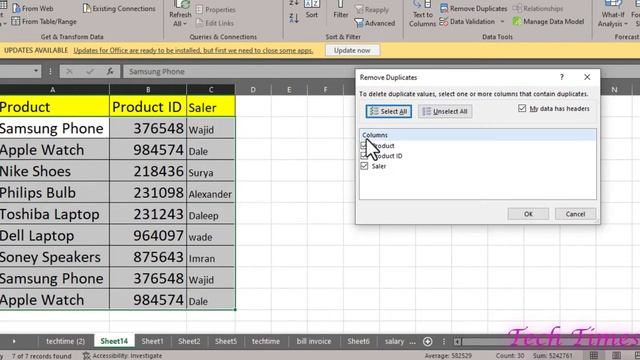Select cell with Nike Shoes

pyautogui.click(x=54, y=171)
